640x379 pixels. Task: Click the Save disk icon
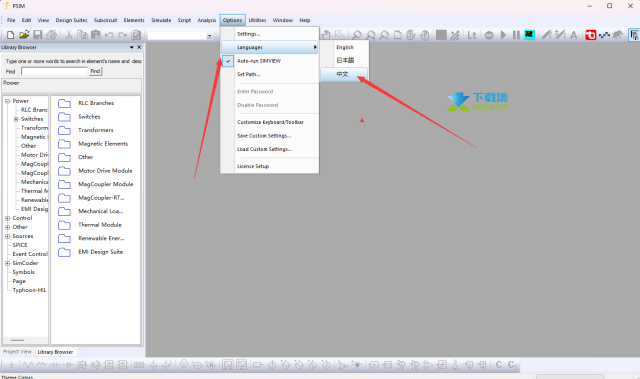click(38, 35)
